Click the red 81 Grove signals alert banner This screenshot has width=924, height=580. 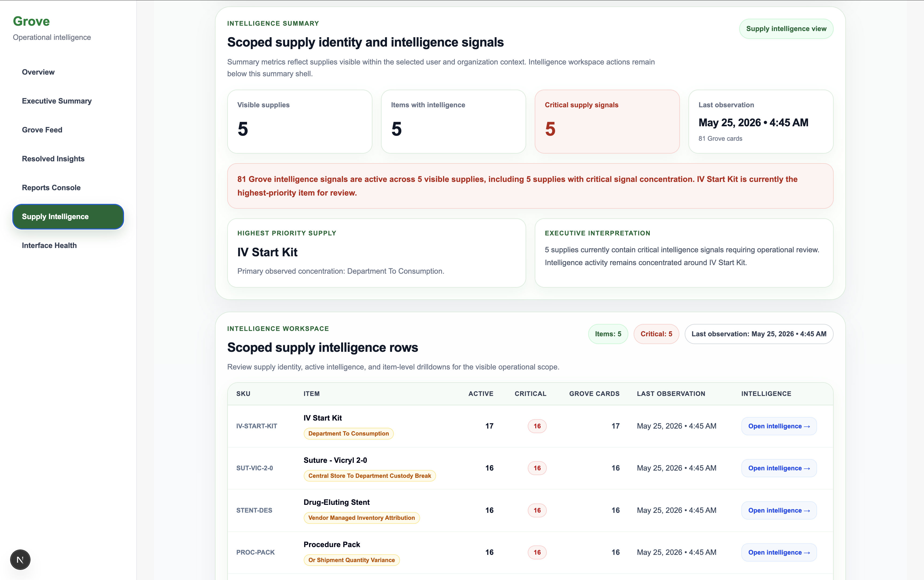point(530,186)
